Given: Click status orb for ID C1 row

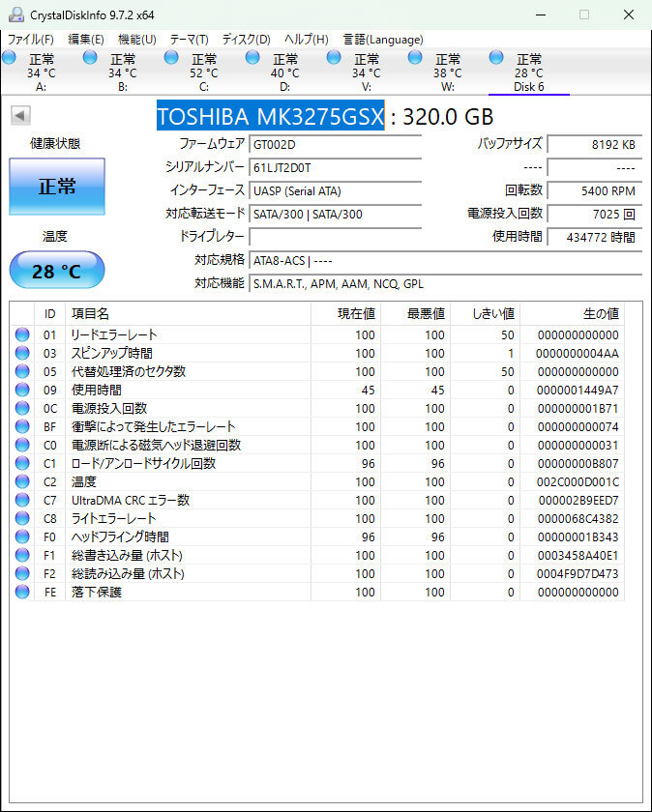Looking at the screenshot, I should click(x=22, y=463).
